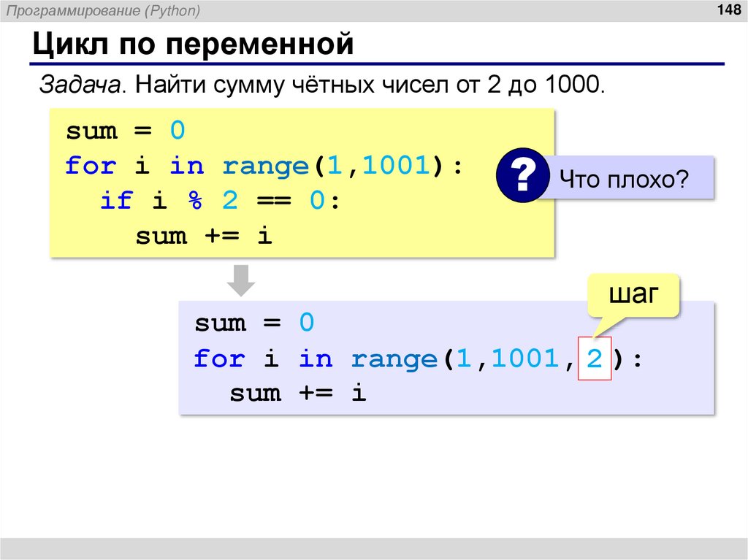The image size is (748, 560).
Task: Click the slide number 148 badge
Action: click(x=728, y=10)
